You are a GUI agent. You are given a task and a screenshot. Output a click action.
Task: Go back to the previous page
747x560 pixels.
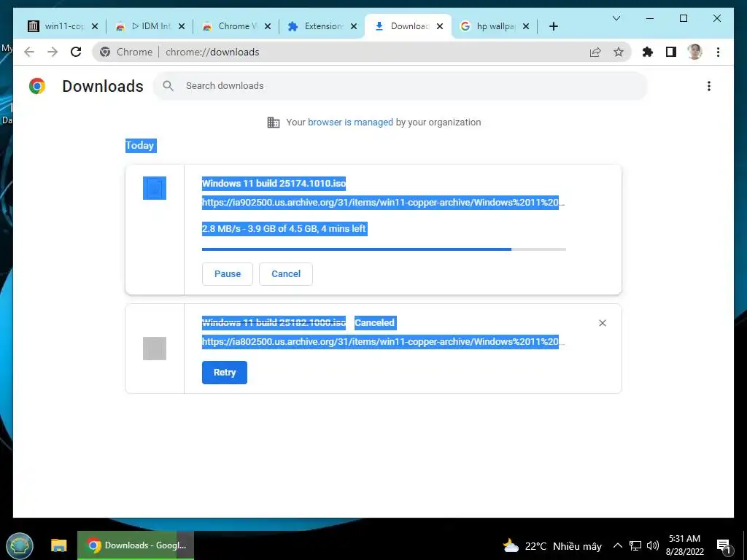[x=29, y=52]
